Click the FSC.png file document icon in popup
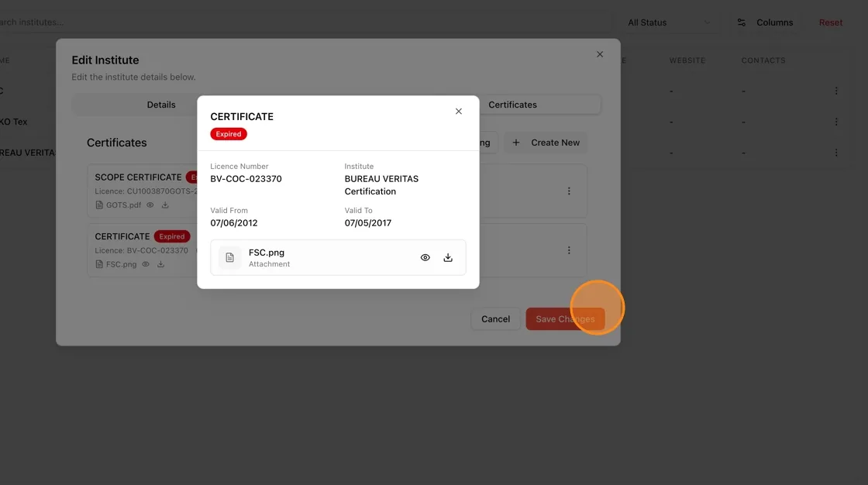Screen dimensions: 868x485 pos(229,257)
